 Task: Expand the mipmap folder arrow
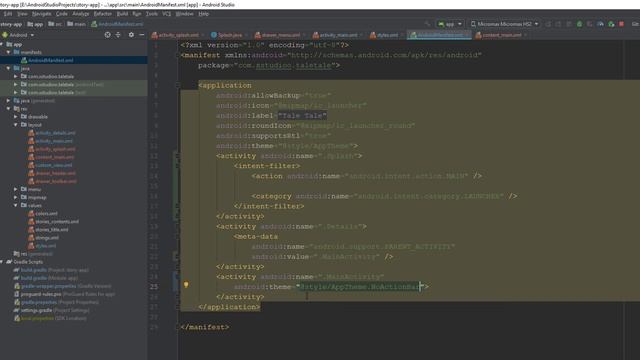[16, 197]
